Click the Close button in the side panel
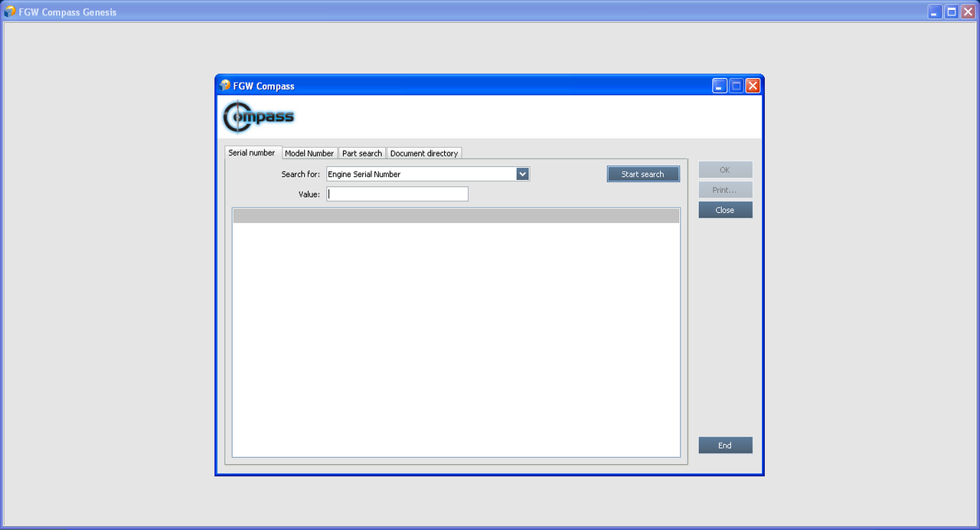 pos(725,210)
